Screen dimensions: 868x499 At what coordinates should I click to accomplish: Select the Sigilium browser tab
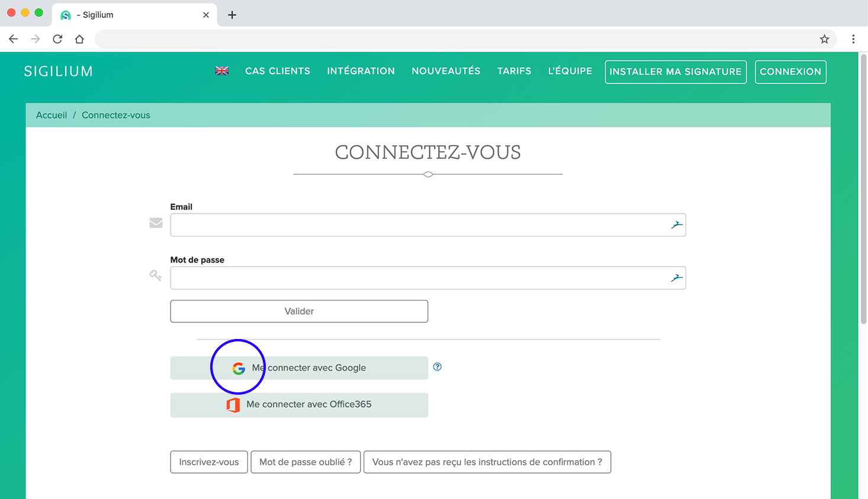134,15
